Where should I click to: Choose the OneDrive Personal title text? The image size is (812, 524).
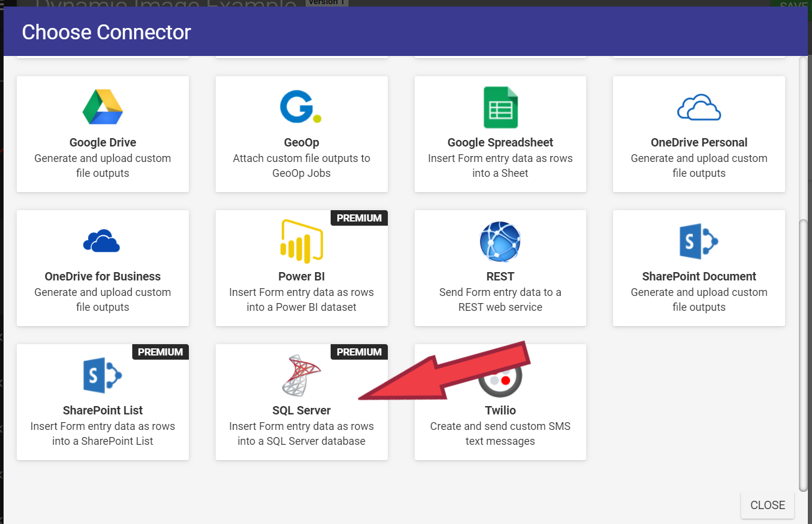(x=699, y=142)
